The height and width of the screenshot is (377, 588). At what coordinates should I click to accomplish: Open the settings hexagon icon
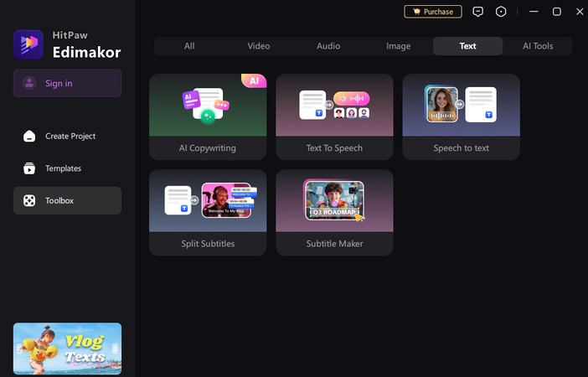[x=501, y=12]
